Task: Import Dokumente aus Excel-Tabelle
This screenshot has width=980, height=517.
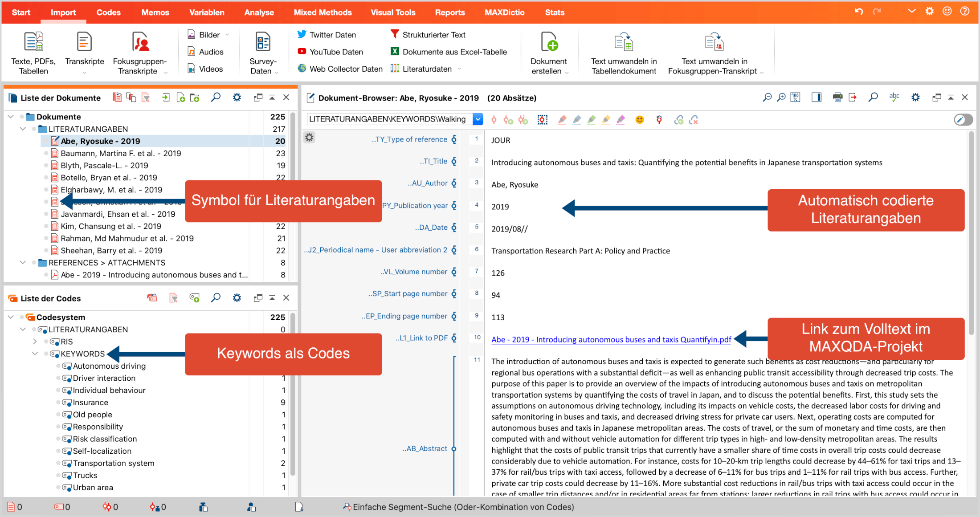Action: 449,52
